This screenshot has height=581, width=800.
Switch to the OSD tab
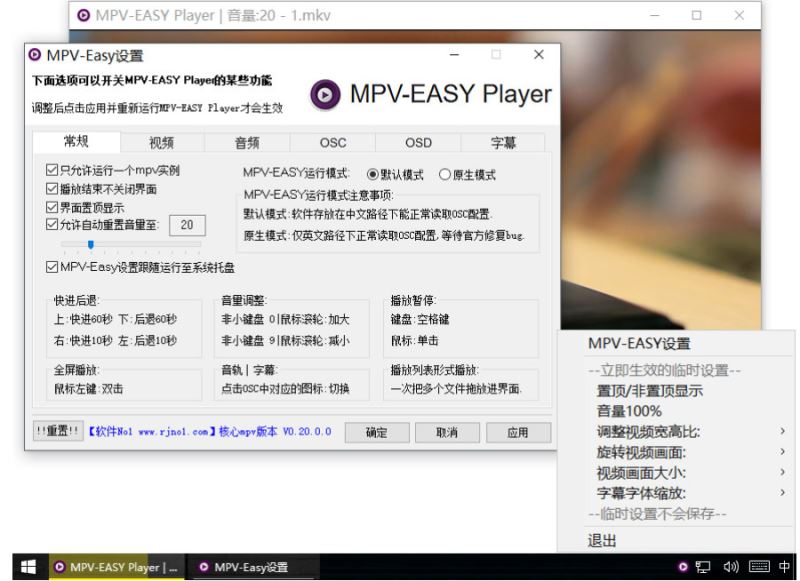click(418, 143)
